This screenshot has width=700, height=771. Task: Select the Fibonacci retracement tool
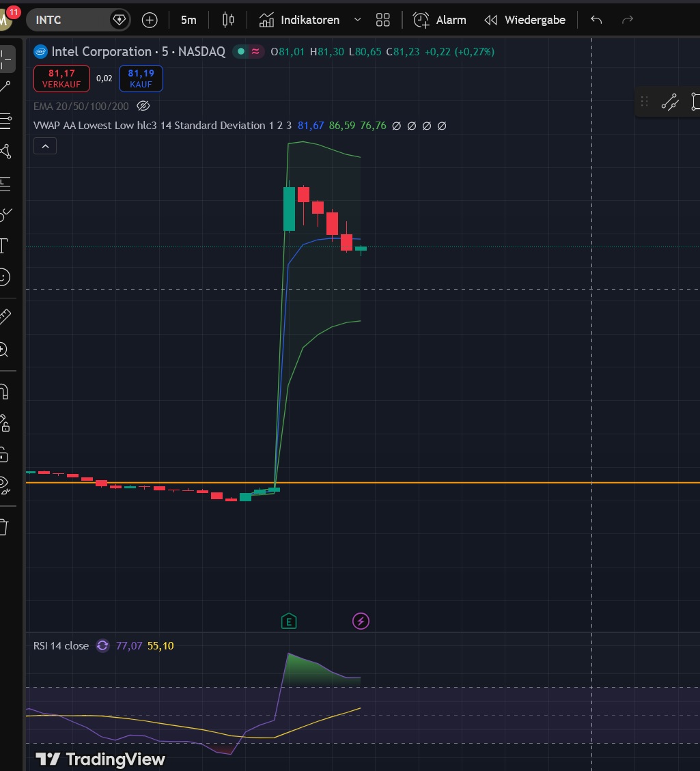tap(5, 120)
